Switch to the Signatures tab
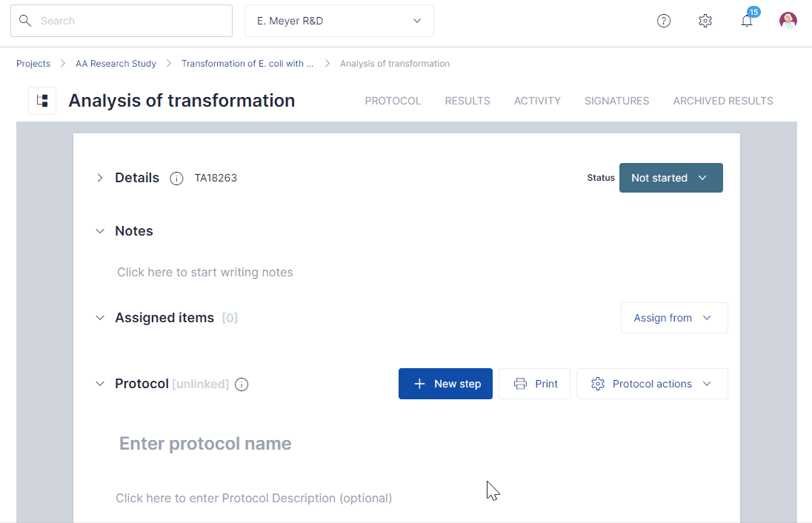This screenshot has height=523, width=812. pos(616,101)
